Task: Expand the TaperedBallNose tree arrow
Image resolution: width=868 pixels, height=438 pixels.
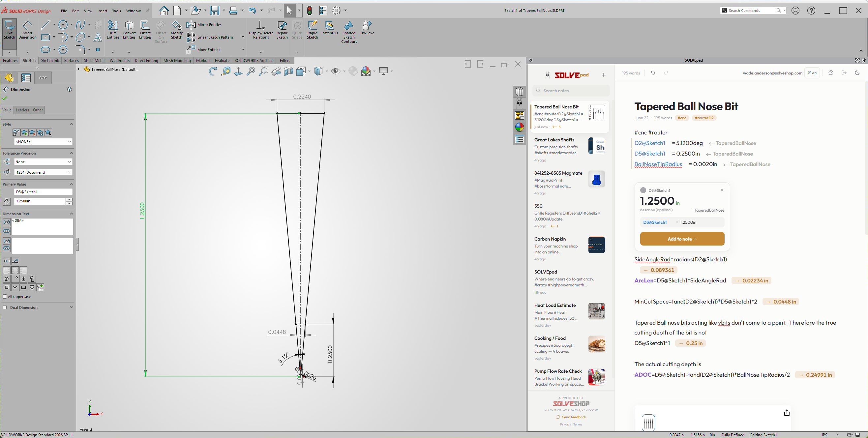Action: 79,70
